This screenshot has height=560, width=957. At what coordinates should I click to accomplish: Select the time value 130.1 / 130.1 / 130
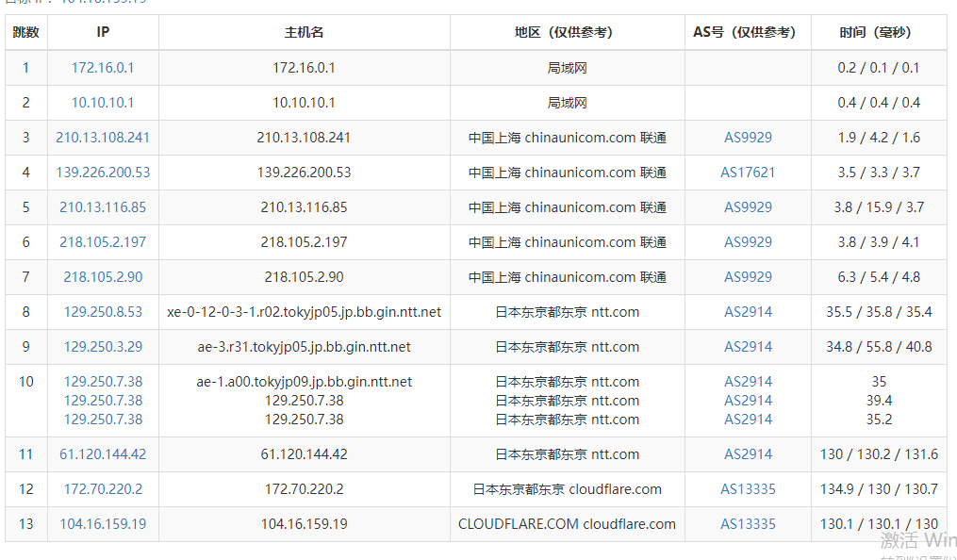[x=879, y=523]
